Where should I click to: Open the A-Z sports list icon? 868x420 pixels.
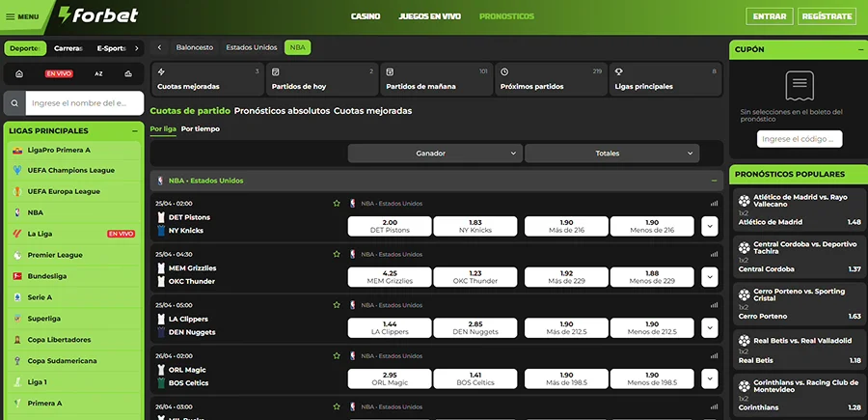(x=98, y=73)
